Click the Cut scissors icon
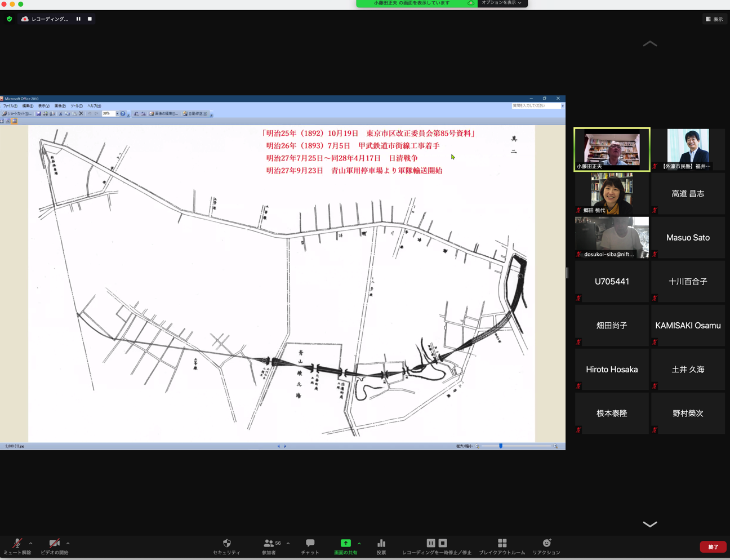 tap(60, 114)
